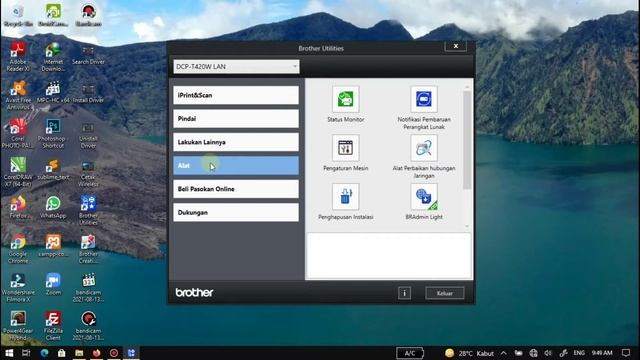Select Zoom desktop icon

53,284
